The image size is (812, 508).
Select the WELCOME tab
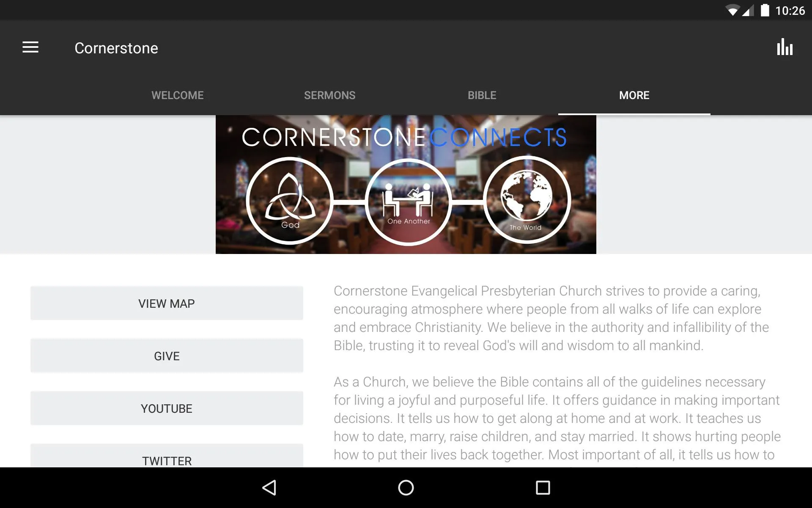pyautogui.click(x=177, y=95)
